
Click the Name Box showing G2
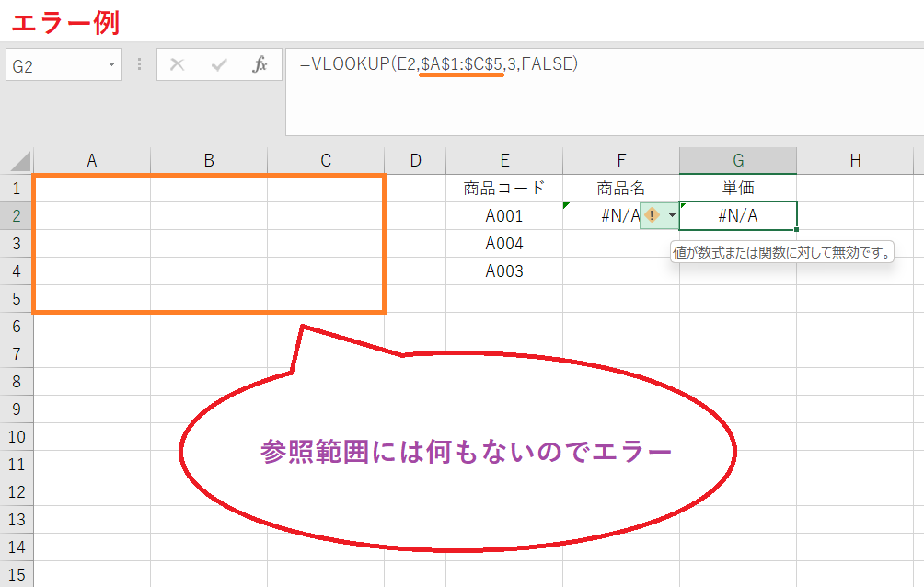55,65
